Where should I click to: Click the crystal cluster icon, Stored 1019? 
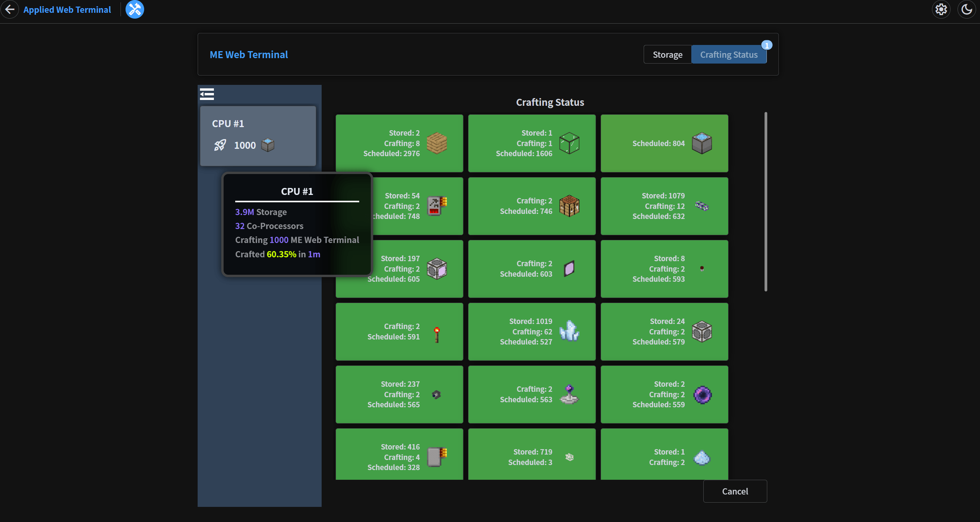coord(569,331)
